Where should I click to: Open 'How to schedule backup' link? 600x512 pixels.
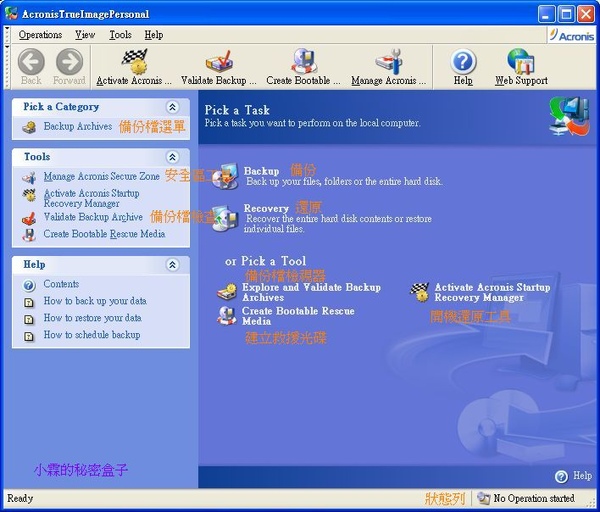92,335
